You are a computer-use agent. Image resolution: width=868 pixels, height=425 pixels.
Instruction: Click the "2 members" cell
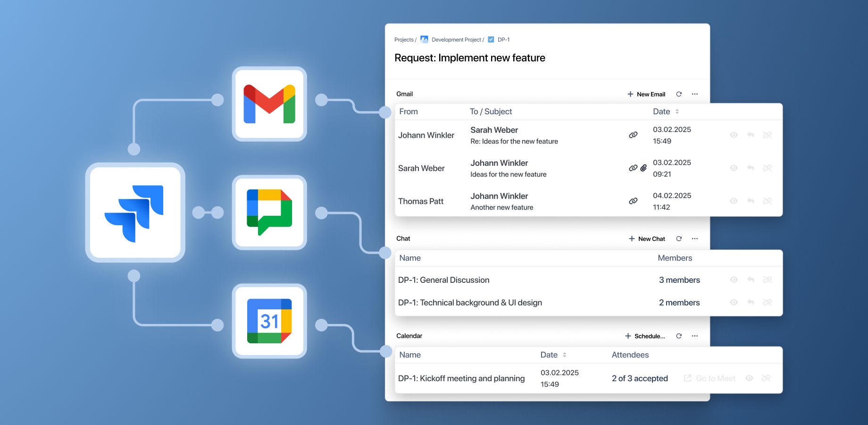pyautogui.click(x=679, y=303)
